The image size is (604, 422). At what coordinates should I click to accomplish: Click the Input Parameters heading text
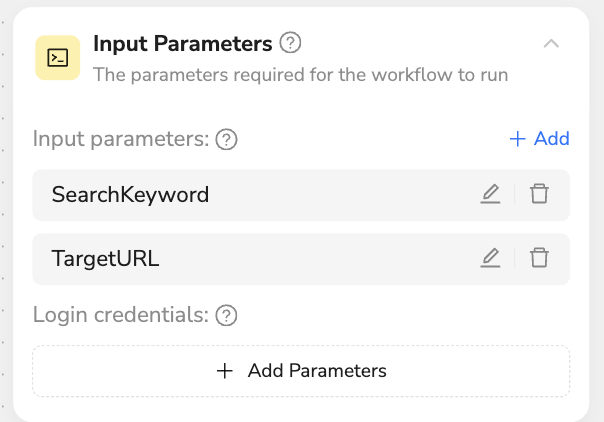coord(183,43)
